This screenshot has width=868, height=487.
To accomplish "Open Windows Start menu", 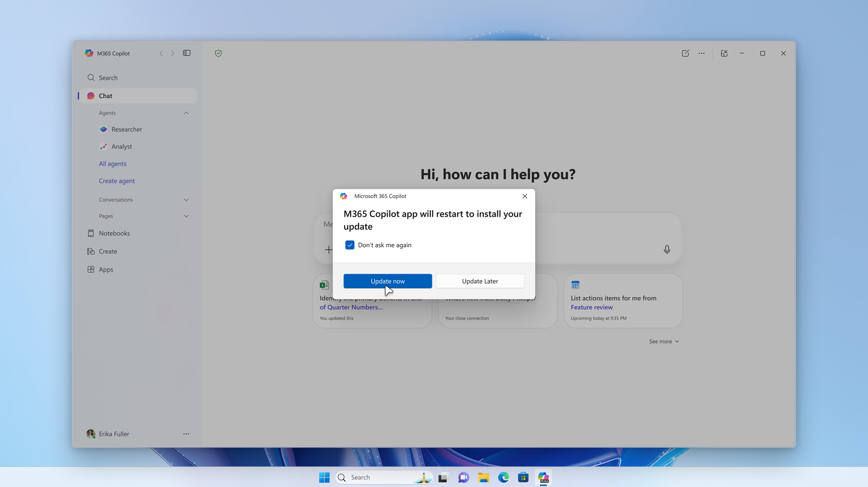I will pyautogui.click(x=324, y=478).
